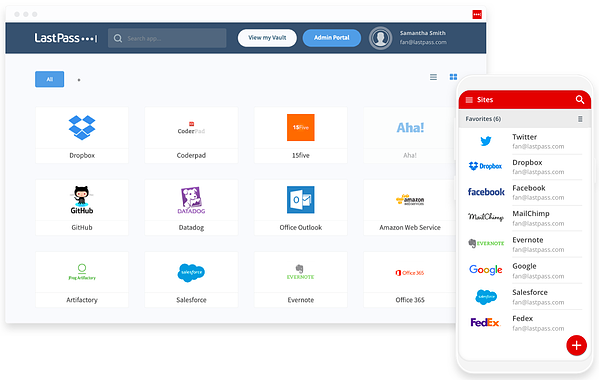Launch the Coderpad app tile
The width and height of the screenshot is (599, 380).
[191, 135]
